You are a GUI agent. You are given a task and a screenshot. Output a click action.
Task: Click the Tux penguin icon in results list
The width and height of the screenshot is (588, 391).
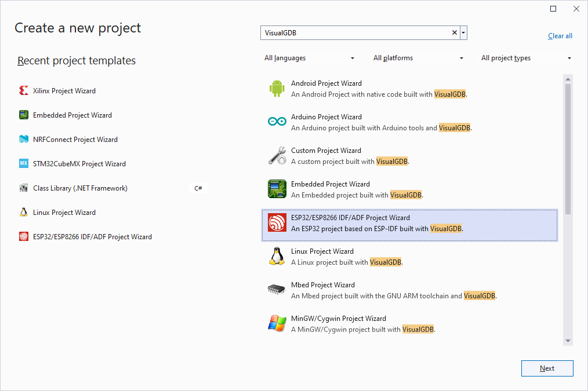point(277,256)
